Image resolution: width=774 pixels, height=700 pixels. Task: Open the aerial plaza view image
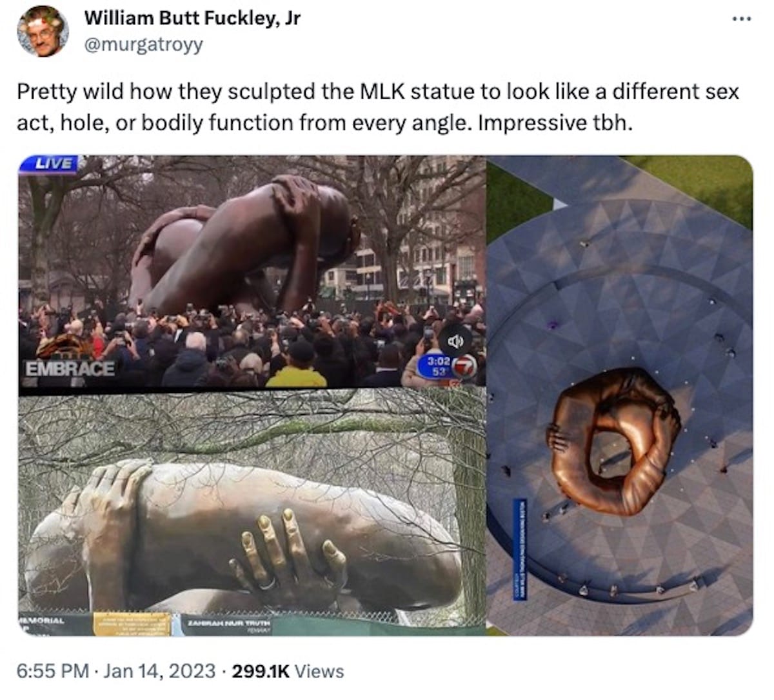(620, 395)
